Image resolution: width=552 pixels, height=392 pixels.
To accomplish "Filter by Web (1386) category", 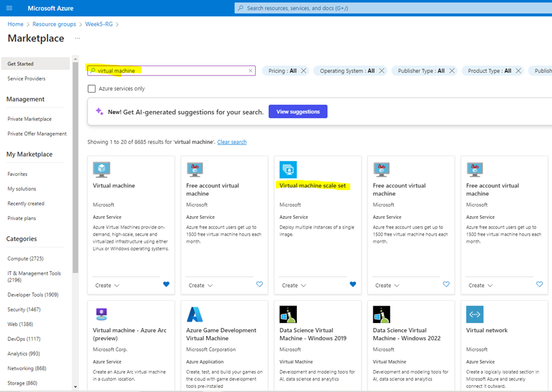I will (20, 324).
